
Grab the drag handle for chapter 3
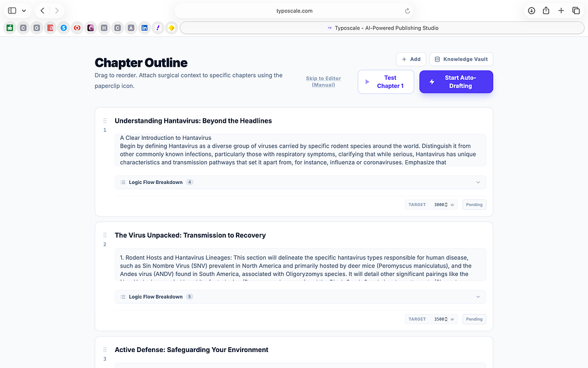click(x=105, y=350)
